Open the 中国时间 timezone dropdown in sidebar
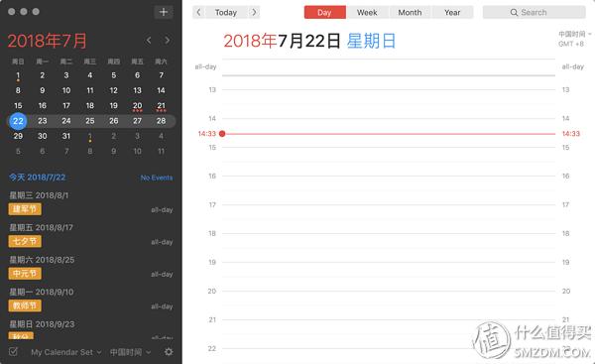Screen dimensions: 595x364 pyautogui.click(x=130, y=352)
